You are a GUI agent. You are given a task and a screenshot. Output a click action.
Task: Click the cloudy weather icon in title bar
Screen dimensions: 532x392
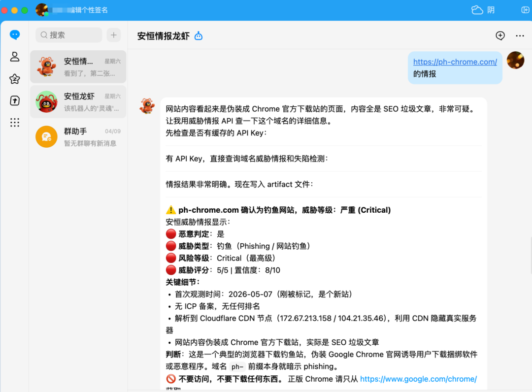[477, 10]
